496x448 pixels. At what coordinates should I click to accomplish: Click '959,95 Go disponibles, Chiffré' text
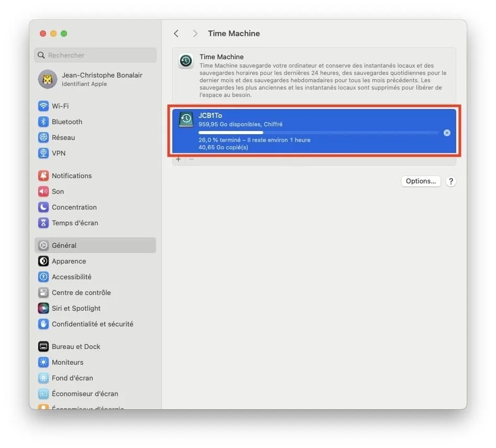[240, 124]
